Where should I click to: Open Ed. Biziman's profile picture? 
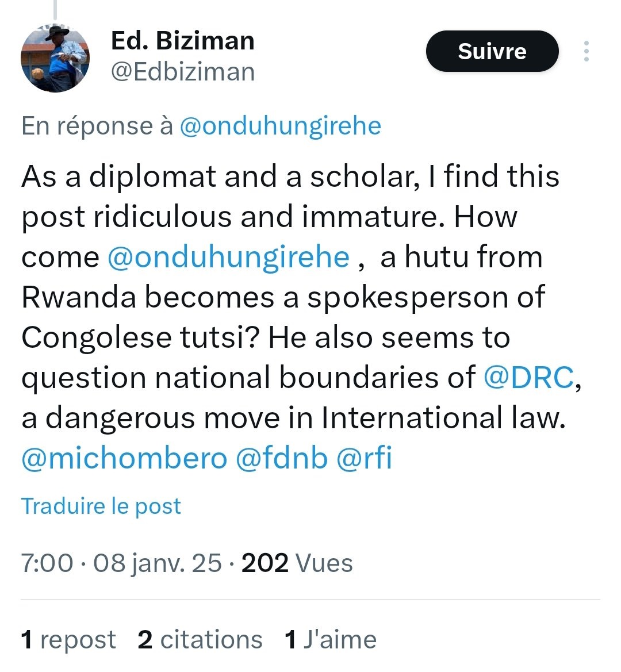pos(55,58)
